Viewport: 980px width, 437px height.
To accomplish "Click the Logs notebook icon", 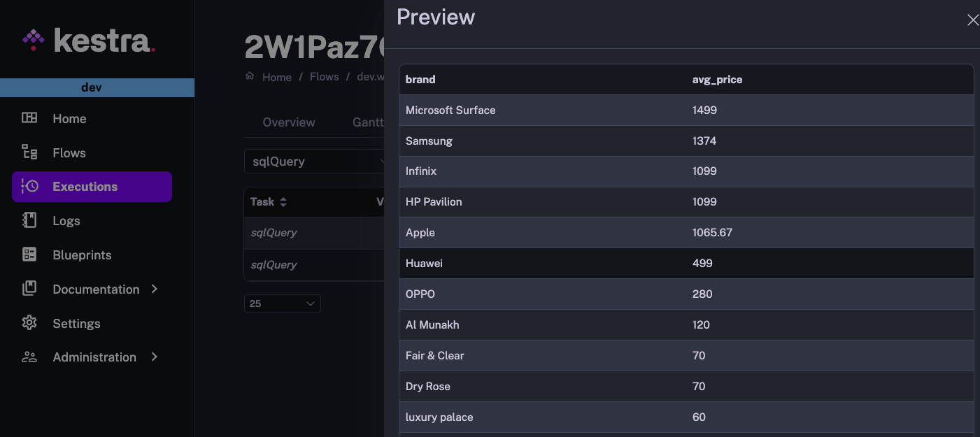I will [29, 221].
